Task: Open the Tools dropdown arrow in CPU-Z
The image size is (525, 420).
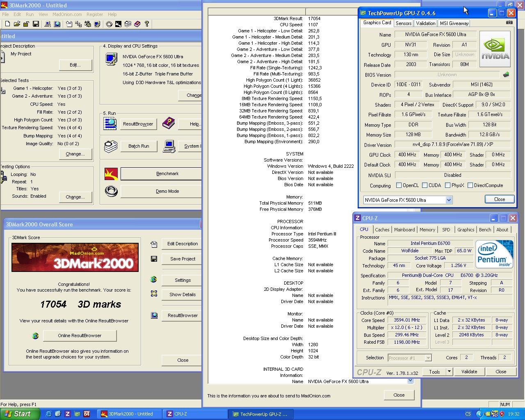Action: (x=449, y=372)
